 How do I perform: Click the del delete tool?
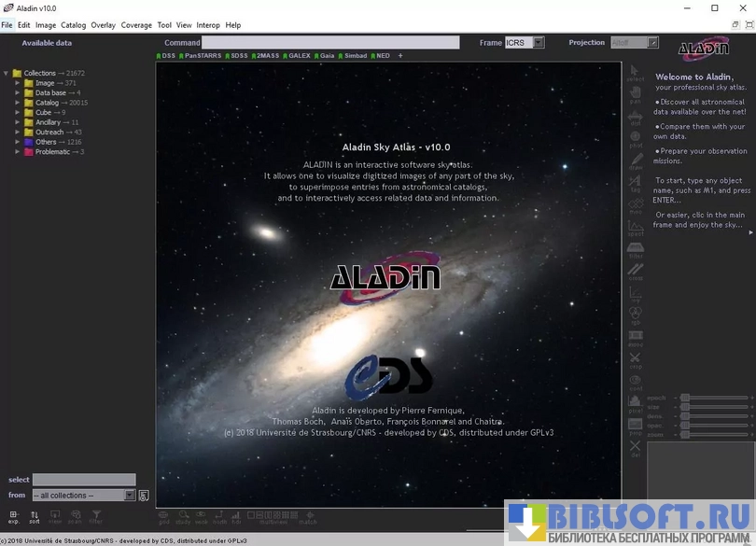click(x=636, y=449)
